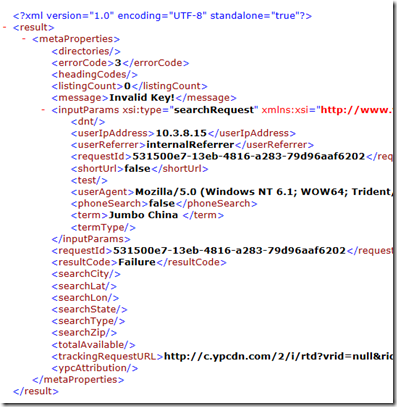Click requestId value below closing inputParams
Image resolution: width=397 pixels, height=407 pixels.
(229, 250)
